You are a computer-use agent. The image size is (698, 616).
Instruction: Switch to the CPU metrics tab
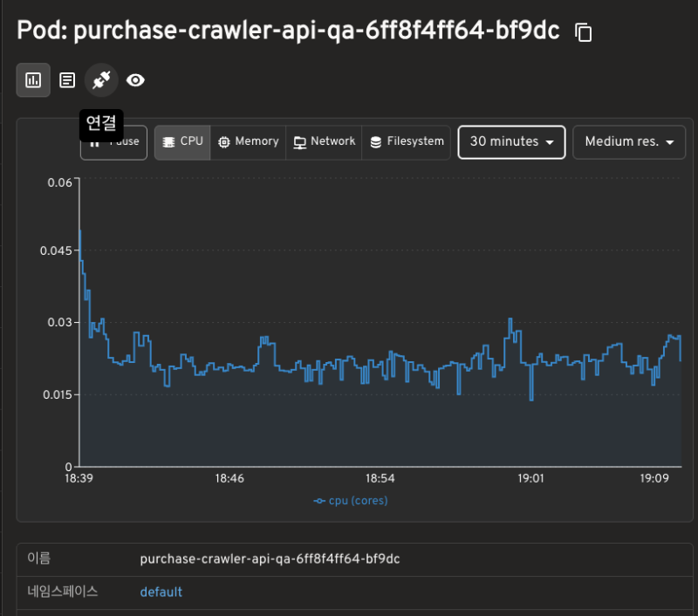tap(182, 142)
